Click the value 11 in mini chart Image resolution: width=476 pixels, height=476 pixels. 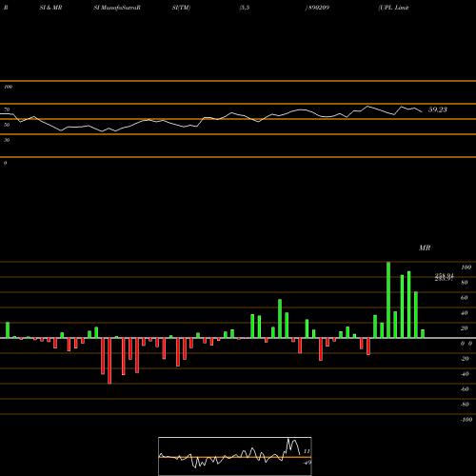click(x=307, y=451)
